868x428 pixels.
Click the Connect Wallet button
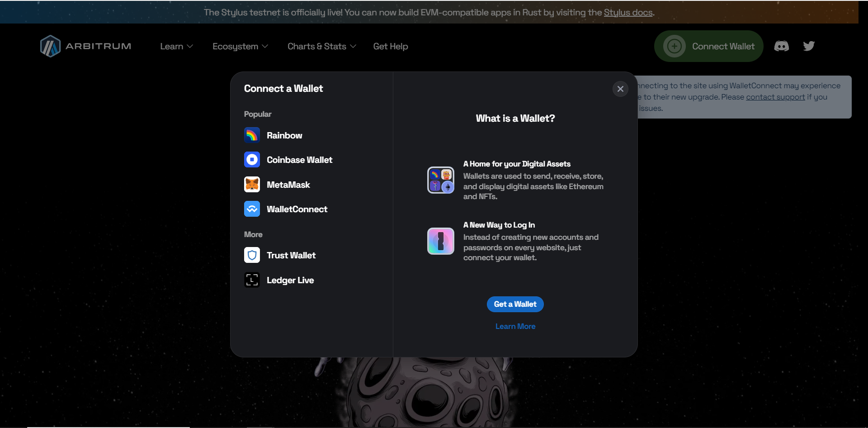(x=708, y=46)
